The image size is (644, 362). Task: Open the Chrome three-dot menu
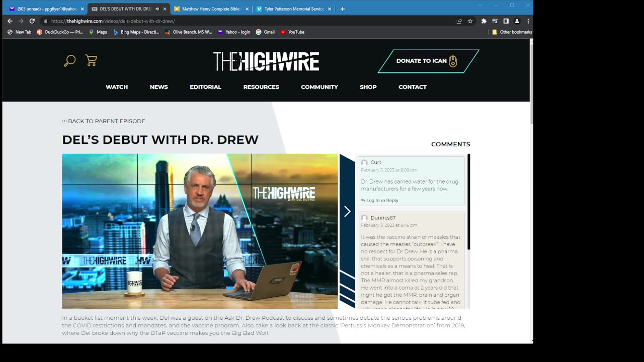[x=528, y=21]
